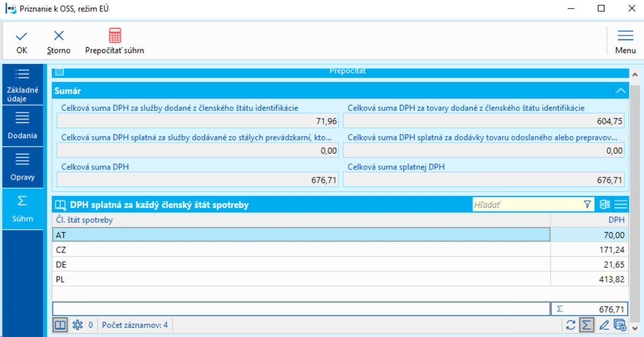Select the Súhrn sigma tab
The width and height of the screenshot is (644, 337).
(23, 209)
